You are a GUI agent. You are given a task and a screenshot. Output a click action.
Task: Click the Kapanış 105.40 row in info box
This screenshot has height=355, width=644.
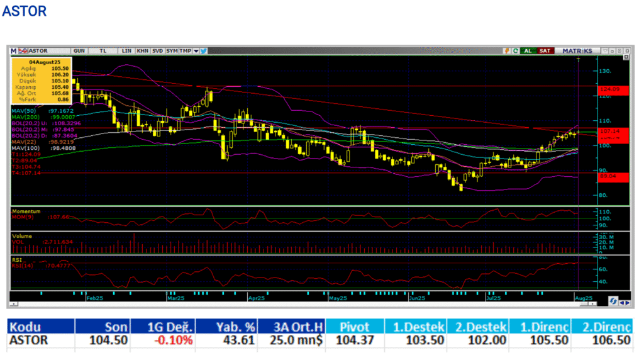click(42, 87)
